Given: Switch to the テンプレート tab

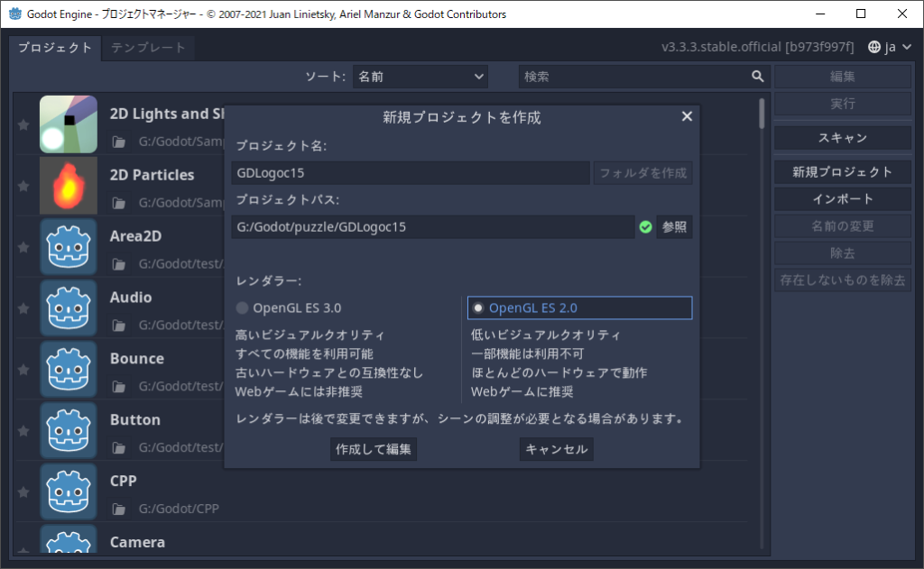Looking at the screenshot, I should [x=148, y=49].
